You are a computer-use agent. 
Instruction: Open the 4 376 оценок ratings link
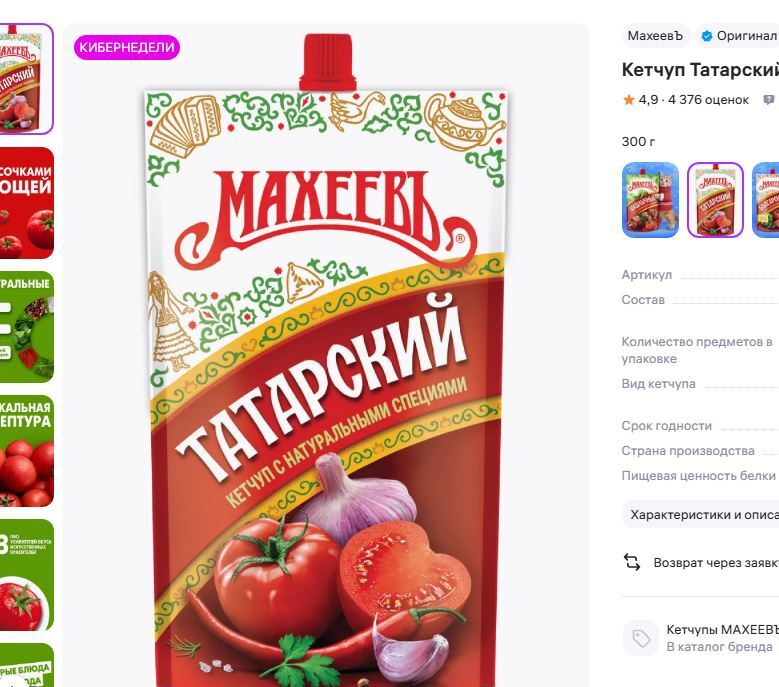708,100
